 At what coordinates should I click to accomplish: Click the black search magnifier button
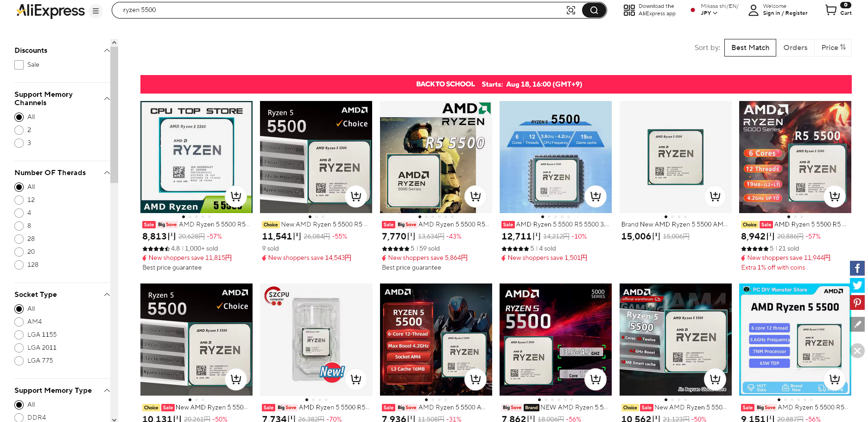point(594,10)
